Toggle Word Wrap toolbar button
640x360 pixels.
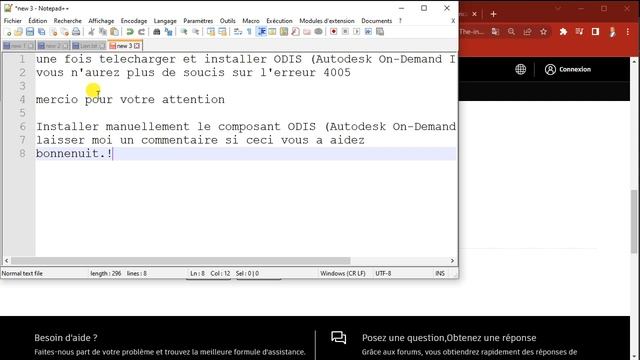(238, 32)
